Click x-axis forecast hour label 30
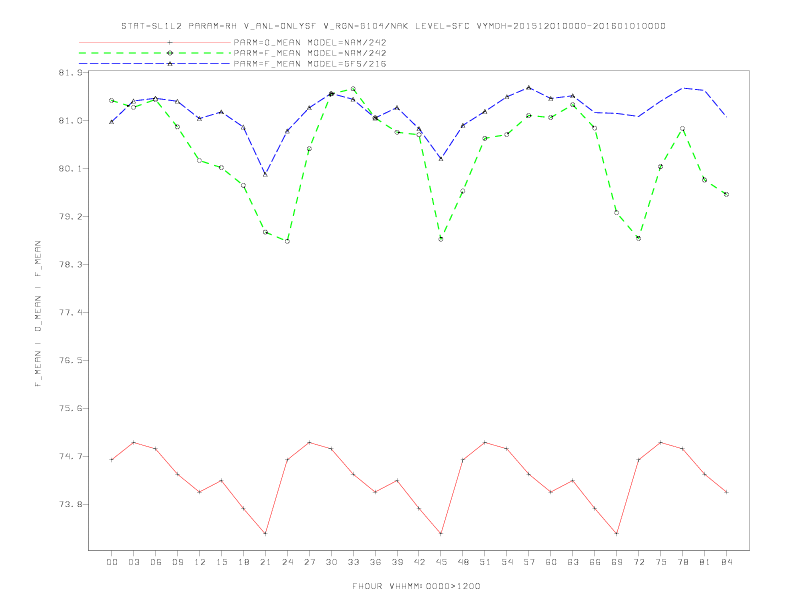 tap(331, 562)
